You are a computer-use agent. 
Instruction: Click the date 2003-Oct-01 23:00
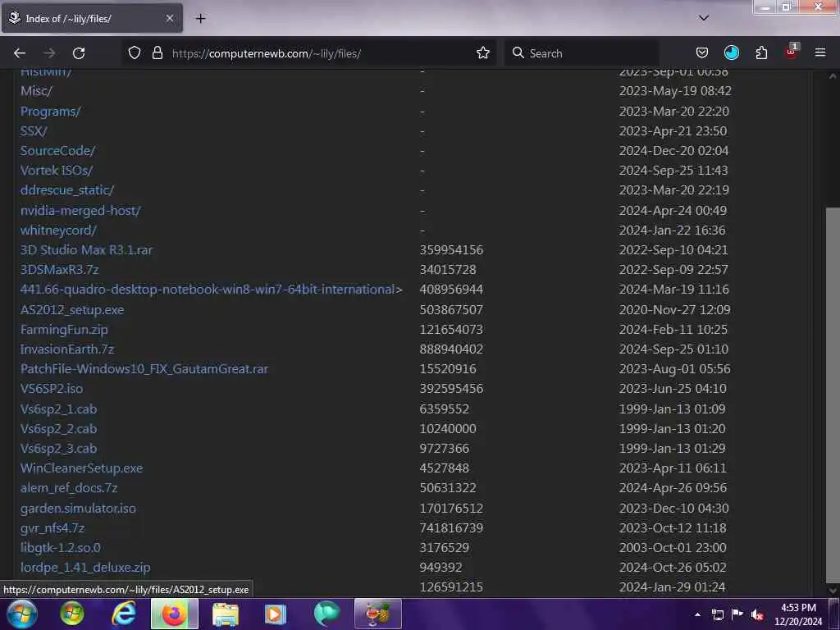tap(673, 548)
